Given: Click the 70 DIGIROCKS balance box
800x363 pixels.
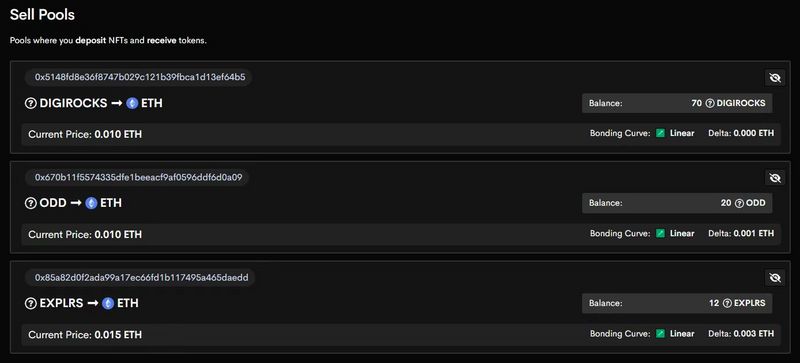Looking at the screenshot, I should (677, 103).
